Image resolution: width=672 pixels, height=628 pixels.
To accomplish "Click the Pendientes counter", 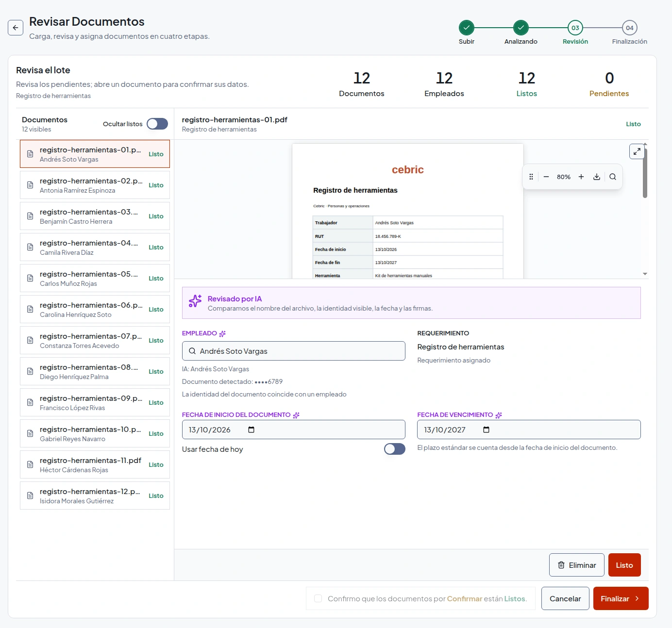I will pos(609,84).
